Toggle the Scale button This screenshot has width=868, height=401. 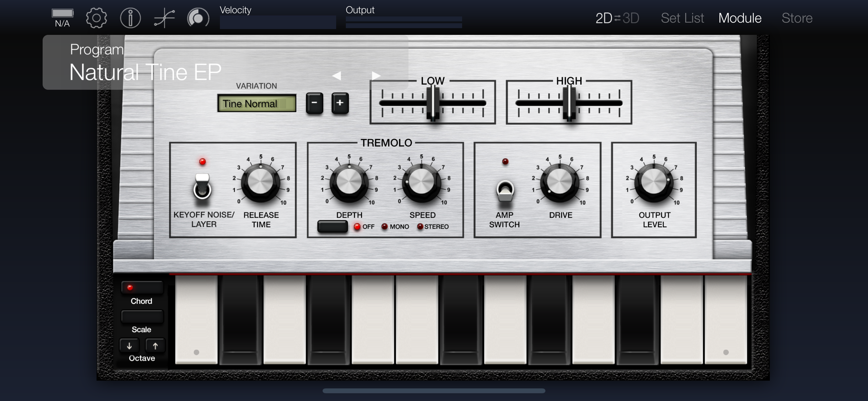click(142, 316)
